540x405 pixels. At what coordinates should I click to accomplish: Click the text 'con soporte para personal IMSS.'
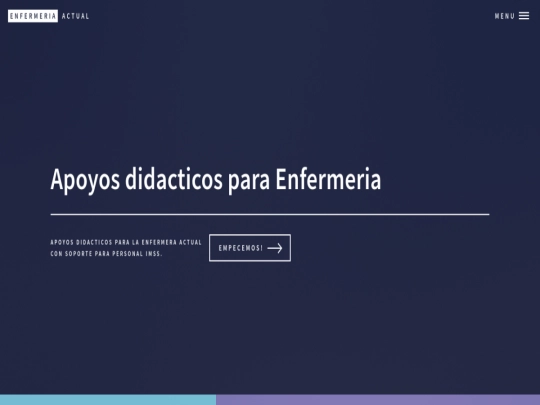pos(106,254)
